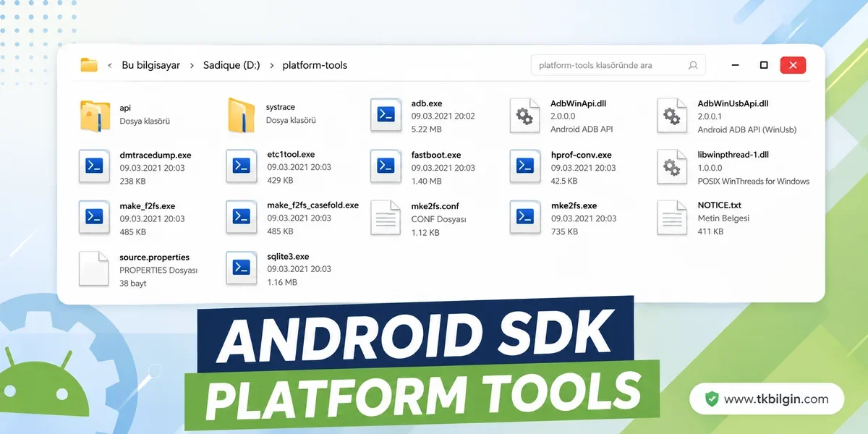
Task: Click the 411 KB size text
Action: tap(710, 231)
